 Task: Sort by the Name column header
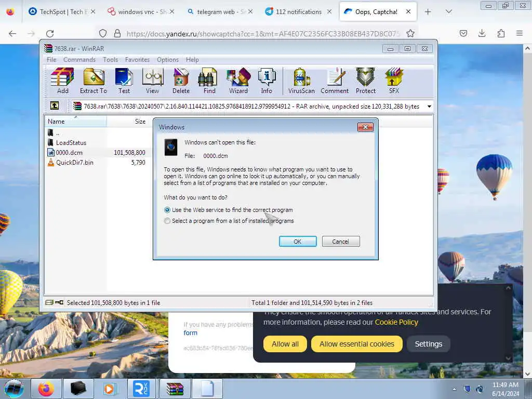point(75,122)
